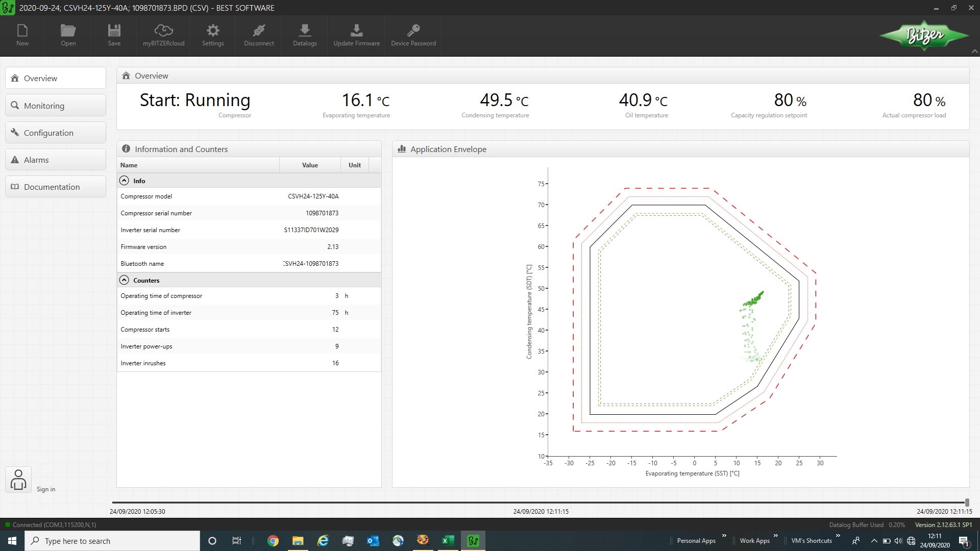Select Operating time of inverter row
Screen dimensions: 980x551
point(249,313)
